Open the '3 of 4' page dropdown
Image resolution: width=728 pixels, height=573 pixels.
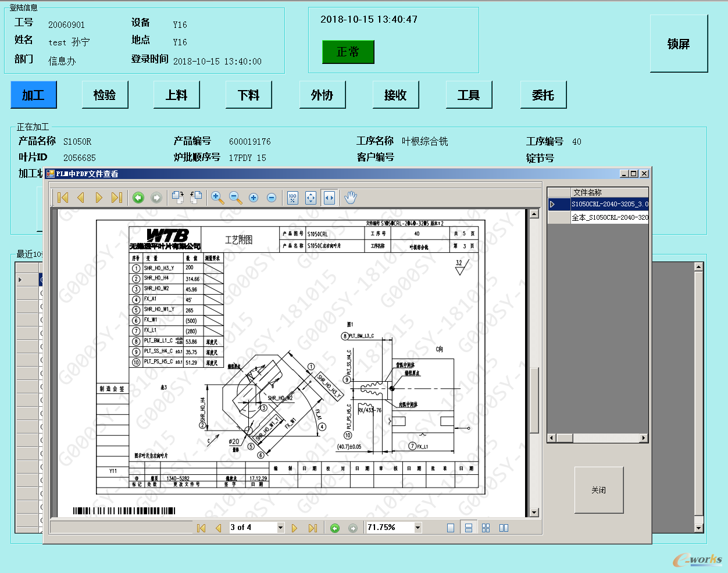point(280,528)
